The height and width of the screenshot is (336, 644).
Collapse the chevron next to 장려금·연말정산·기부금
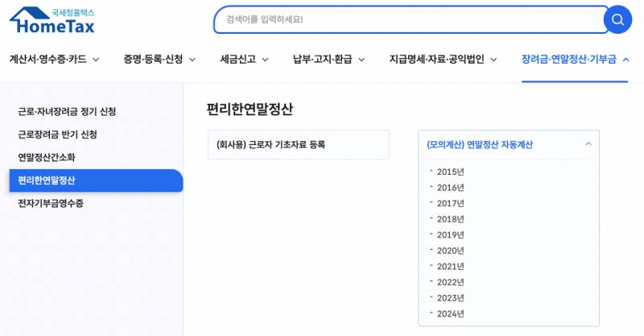coord(626,60)
